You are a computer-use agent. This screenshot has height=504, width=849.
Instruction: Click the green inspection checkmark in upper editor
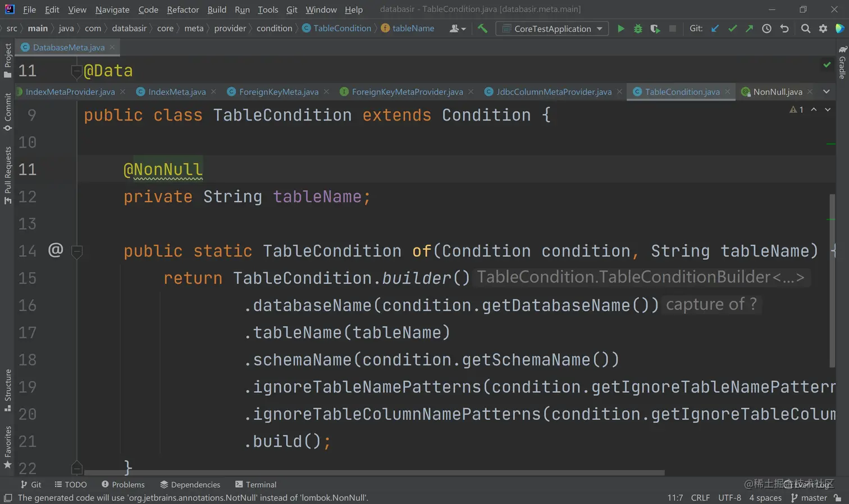[827, 65]
